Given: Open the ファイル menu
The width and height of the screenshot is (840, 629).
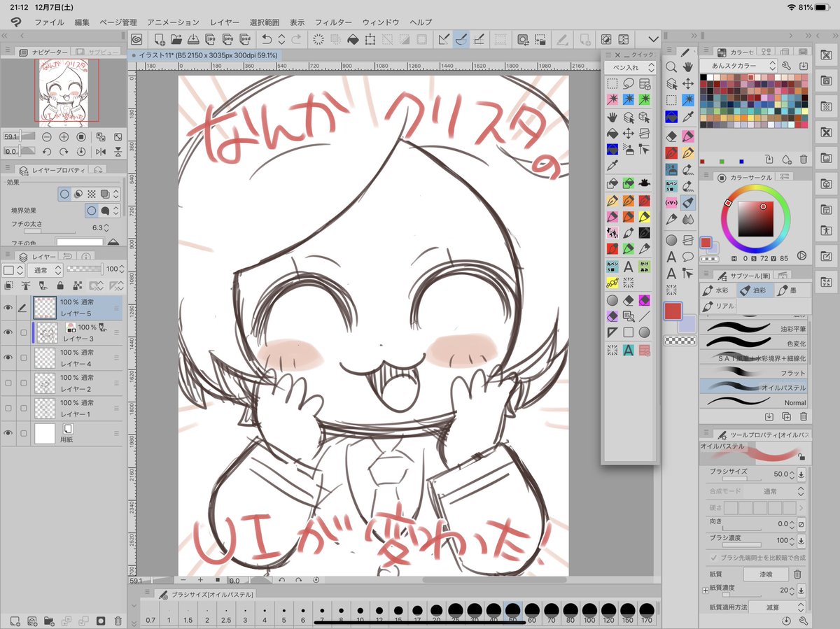Looking at the screenshot, I should 48,22.
